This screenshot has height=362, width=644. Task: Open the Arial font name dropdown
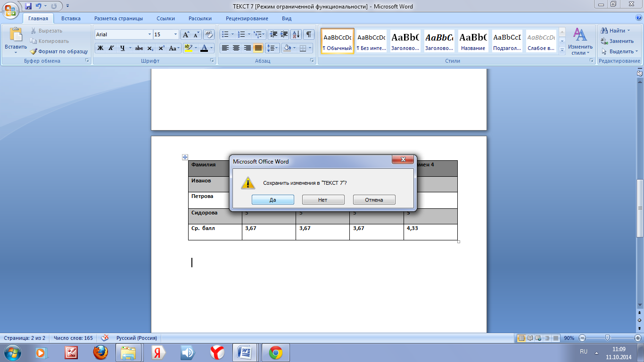coord(150,34)
